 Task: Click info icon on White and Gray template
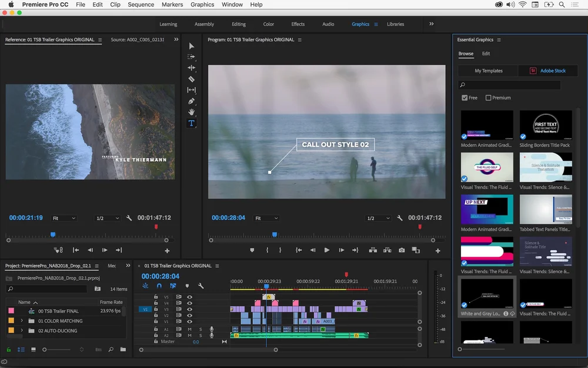click(x=506, y=314)
